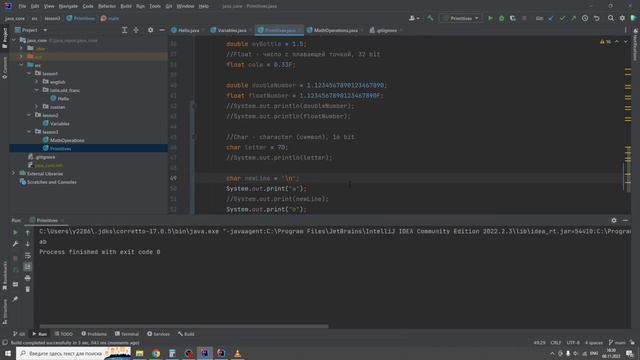
Task: Toggle Soft-Wrap in Run console
Action: point(28,255)
